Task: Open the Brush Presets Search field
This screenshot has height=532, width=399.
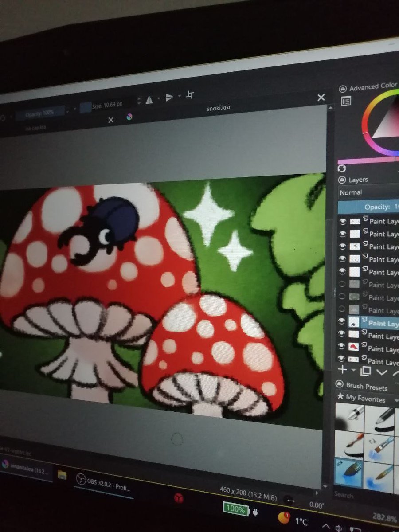Action: [350, 496]
